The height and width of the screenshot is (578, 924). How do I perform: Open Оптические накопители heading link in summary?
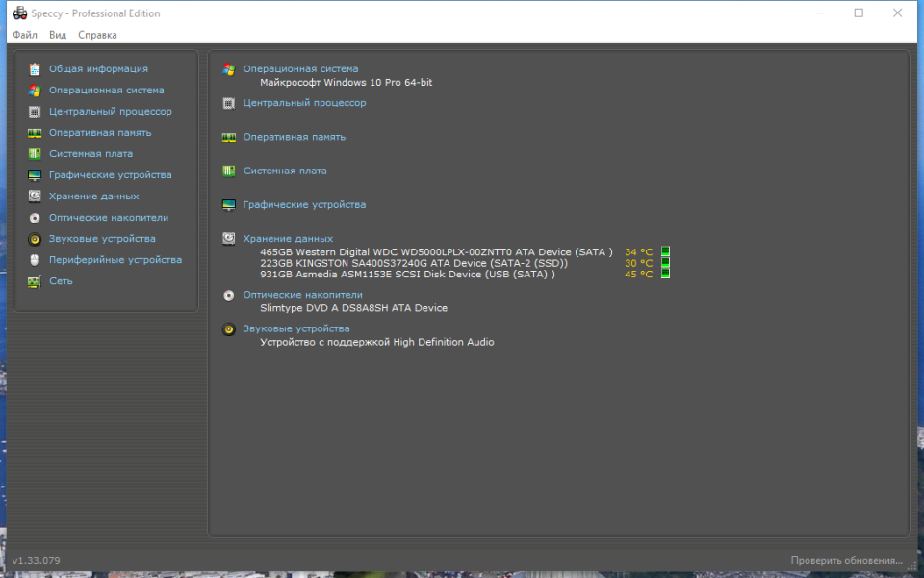pyautogui.click(x=302, y=295)
